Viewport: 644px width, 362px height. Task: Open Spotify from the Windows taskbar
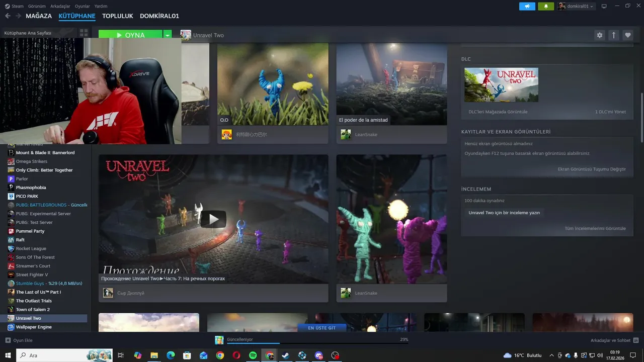pos(253,355)
